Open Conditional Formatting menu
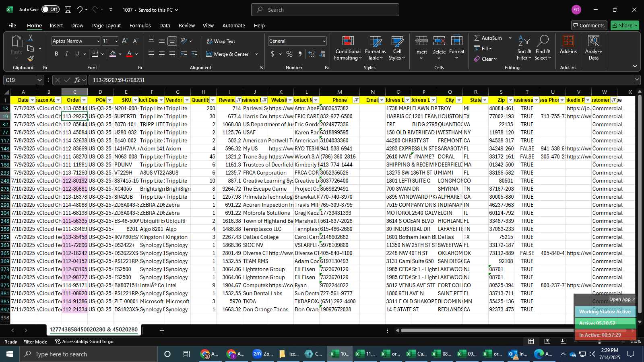 348,48
